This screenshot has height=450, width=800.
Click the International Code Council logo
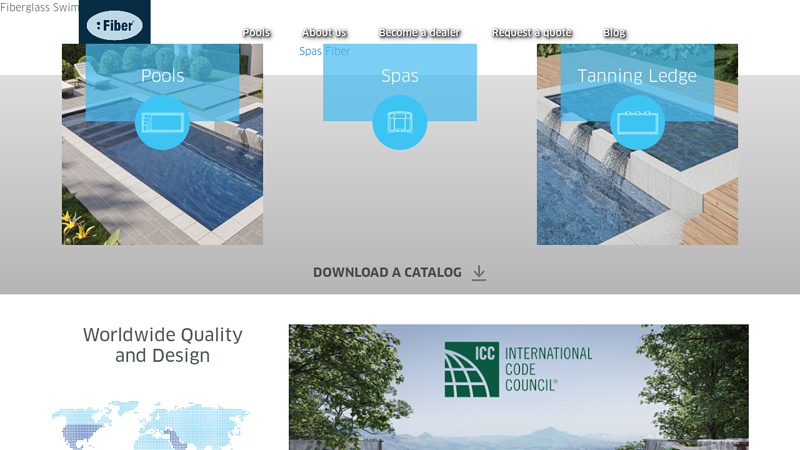click(518, 369)
